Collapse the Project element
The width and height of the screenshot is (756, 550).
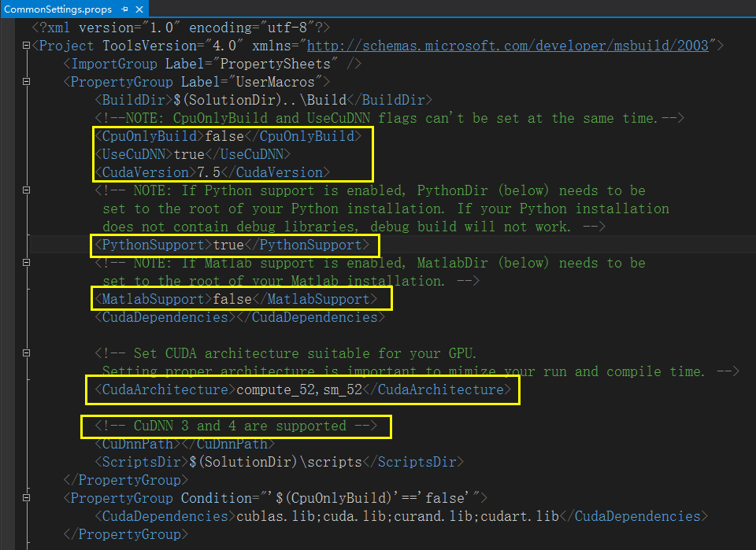click(x=27, y=46)
